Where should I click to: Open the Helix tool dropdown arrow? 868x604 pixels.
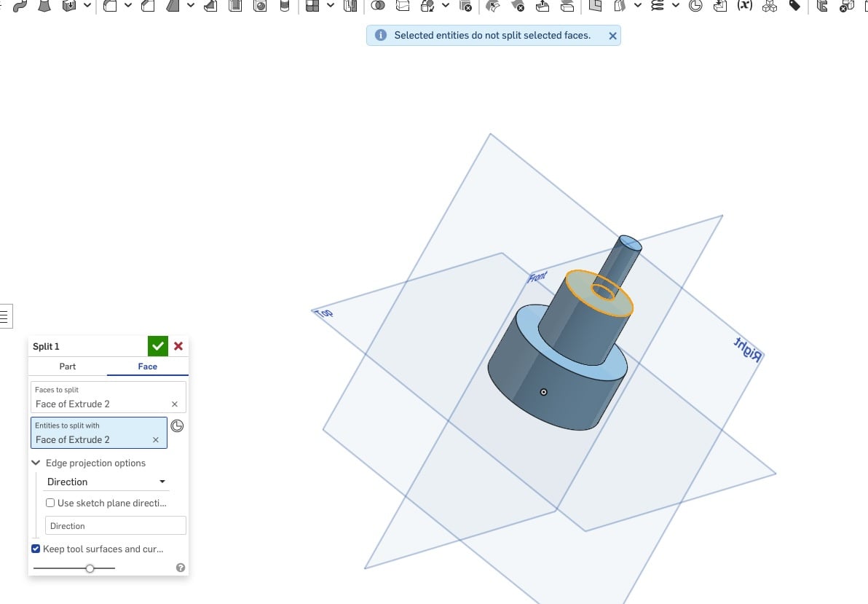tap(675, 6)
